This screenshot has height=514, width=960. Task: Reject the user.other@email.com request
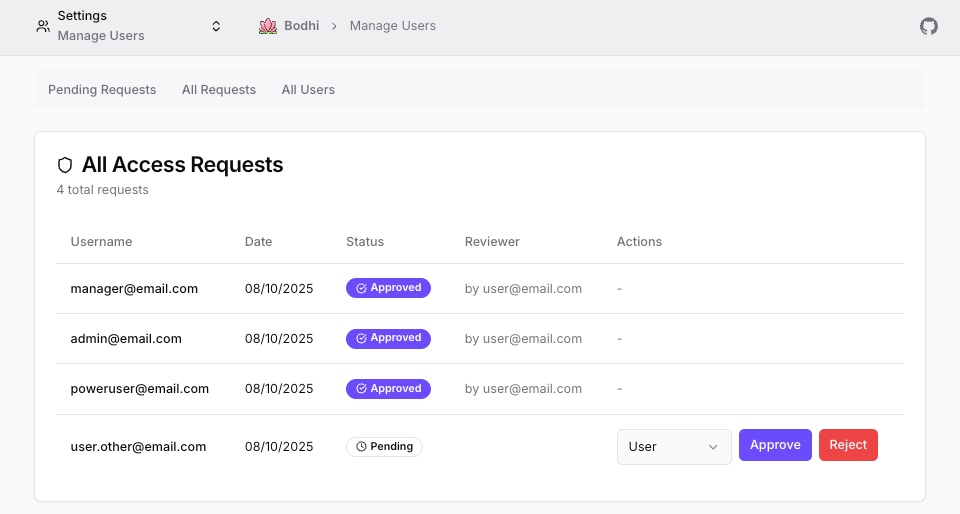[848, 445]
